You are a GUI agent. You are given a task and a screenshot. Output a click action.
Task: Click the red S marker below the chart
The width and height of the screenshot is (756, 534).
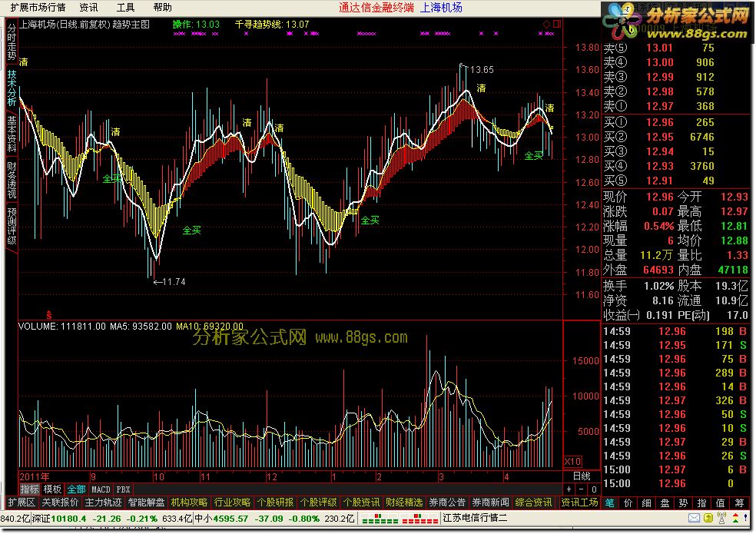pos(48,315)
